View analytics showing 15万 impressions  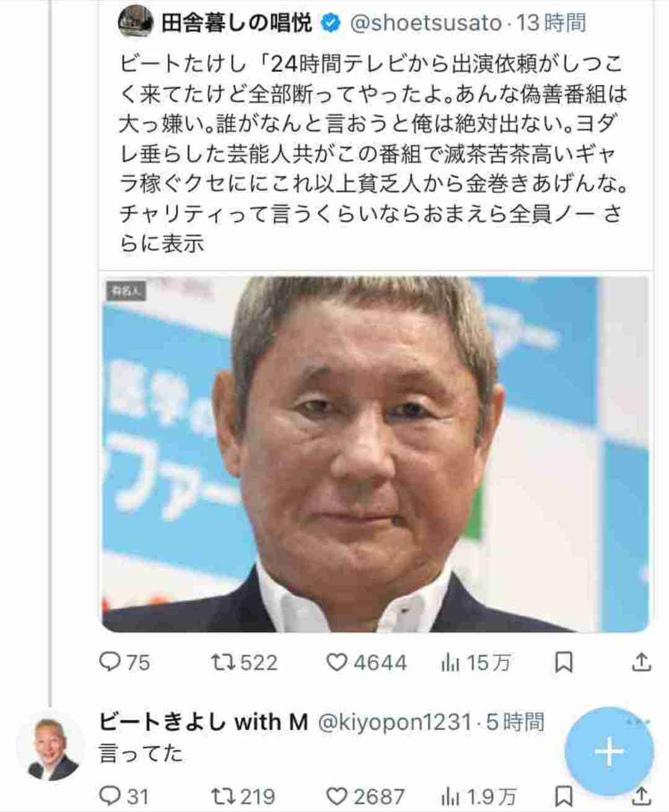coord(476,663)
